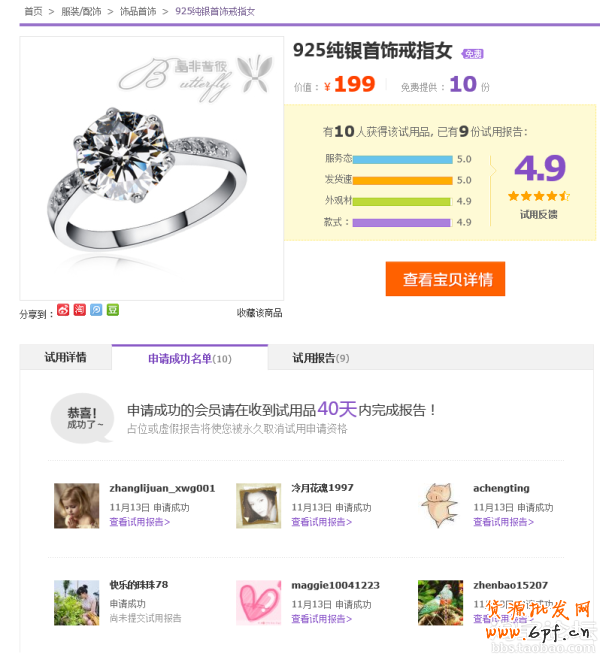
Task: Click the orange 查看宝贝详情 button
Action: pos(445,279)
